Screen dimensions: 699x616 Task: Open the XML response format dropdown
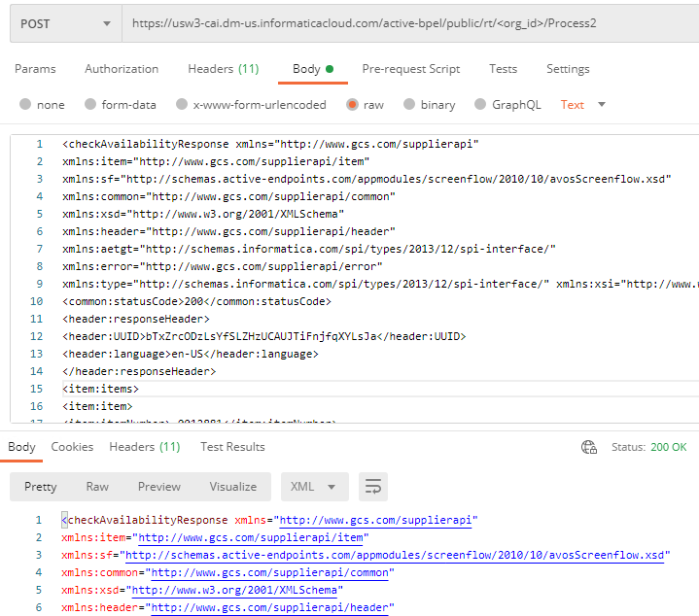tap(314, 487)
